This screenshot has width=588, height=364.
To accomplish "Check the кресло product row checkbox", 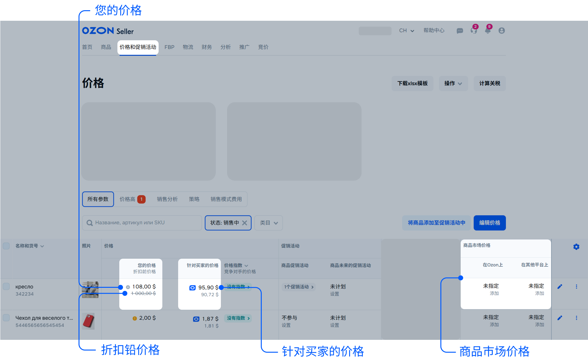I will point(6,287).
